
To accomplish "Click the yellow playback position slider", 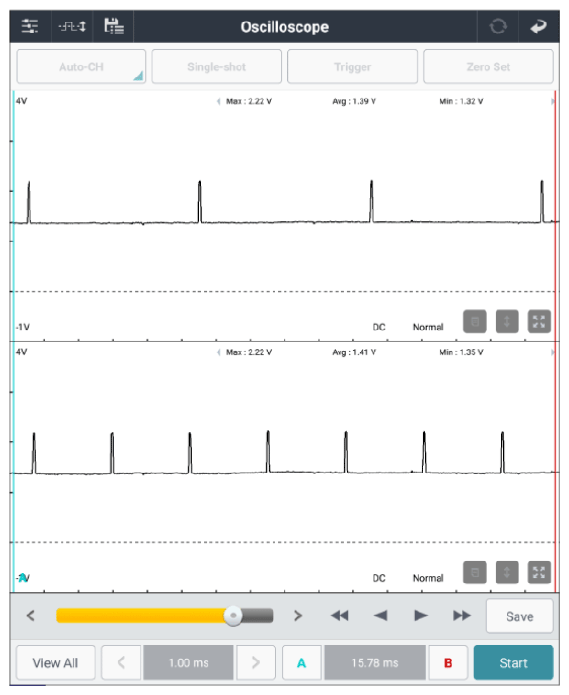I will coord(164,616).
